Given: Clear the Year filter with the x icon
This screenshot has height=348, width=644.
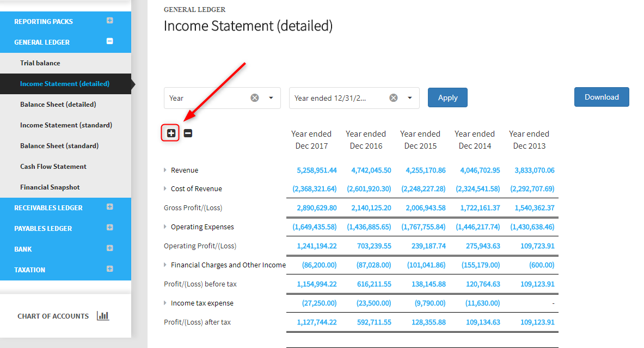Looking at the screenshot, I should tap(255, 98).
